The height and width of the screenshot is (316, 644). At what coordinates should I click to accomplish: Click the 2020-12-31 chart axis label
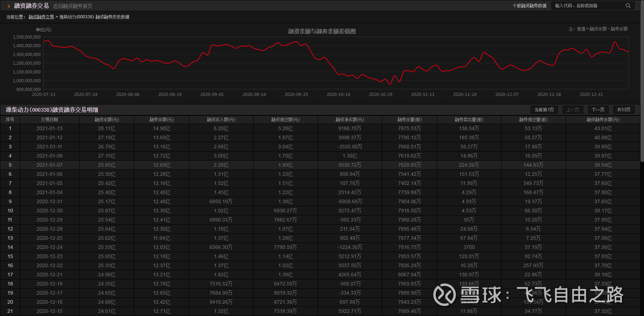(x=591, y=95)
